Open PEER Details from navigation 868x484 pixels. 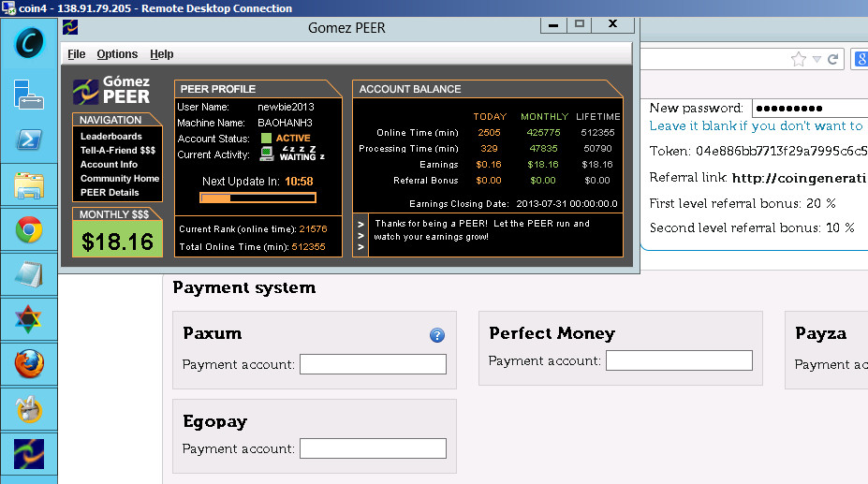110,193
